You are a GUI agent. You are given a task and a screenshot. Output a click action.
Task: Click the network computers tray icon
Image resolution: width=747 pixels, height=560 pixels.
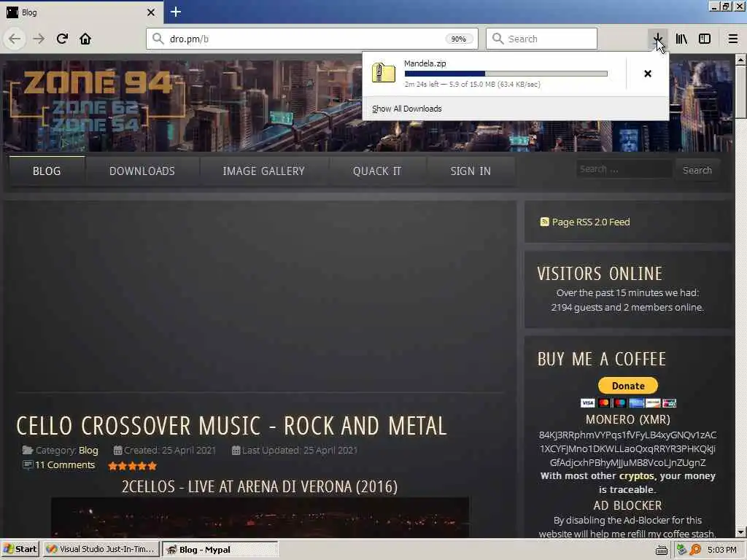click(681, 550)
